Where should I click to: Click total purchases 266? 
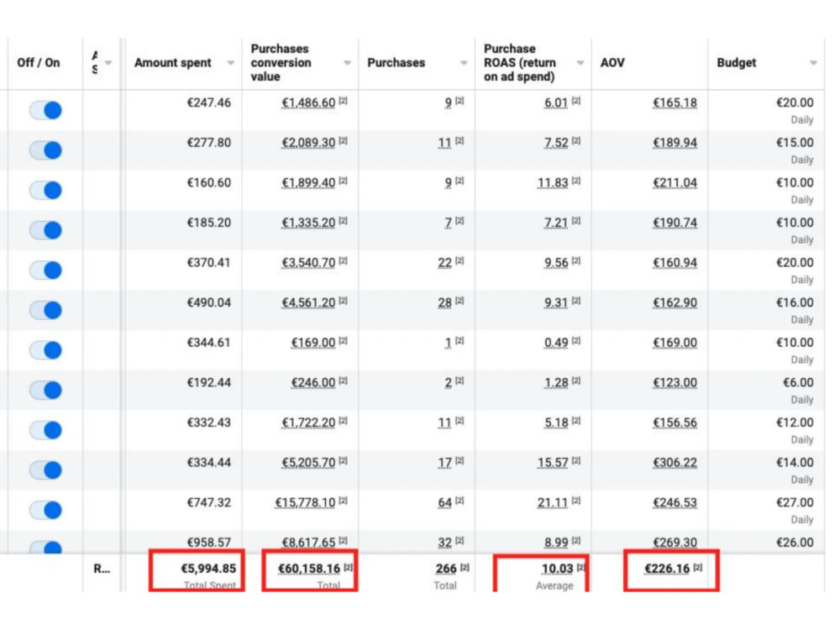446,569
